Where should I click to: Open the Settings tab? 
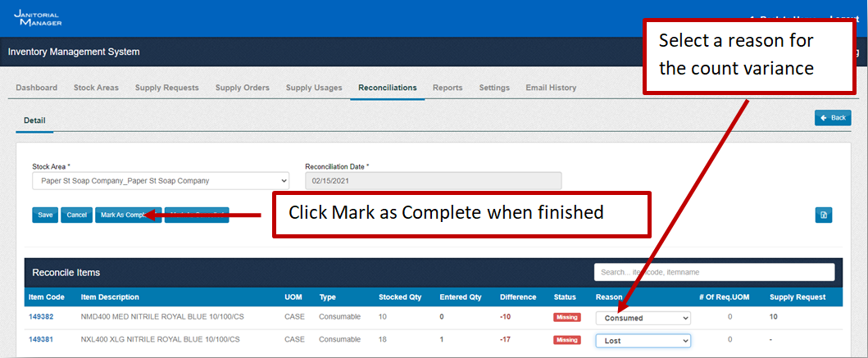(x=494, y=88)
